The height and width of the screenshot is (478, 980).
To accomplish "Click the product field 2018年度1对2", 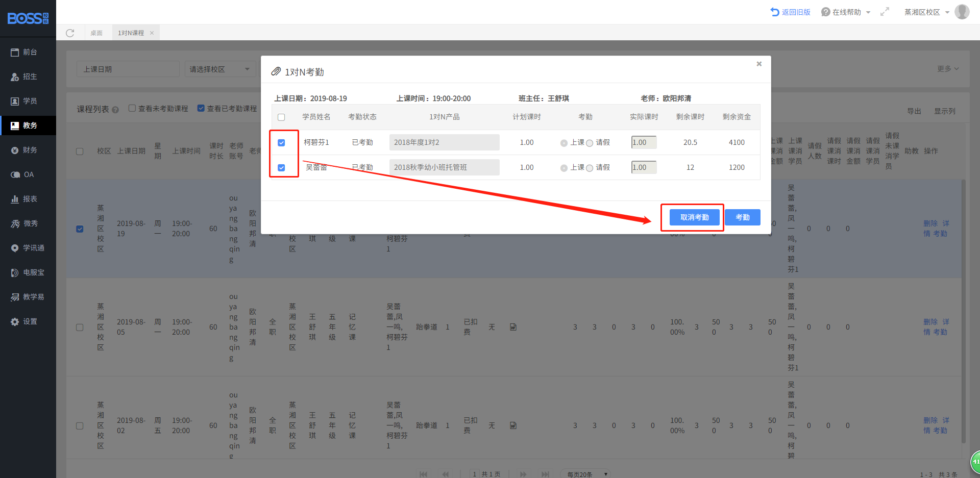I will click(444, 142).
